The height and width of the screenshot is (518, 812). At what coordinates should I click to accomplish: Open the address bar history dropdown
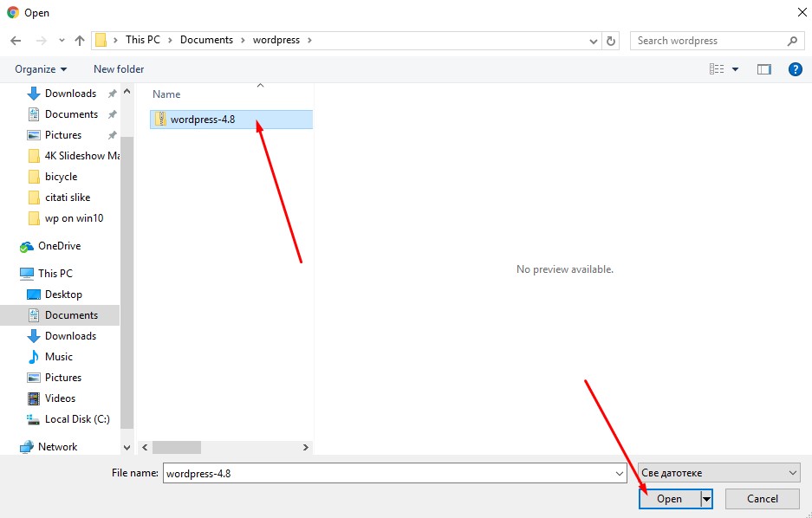click(594, 41)
